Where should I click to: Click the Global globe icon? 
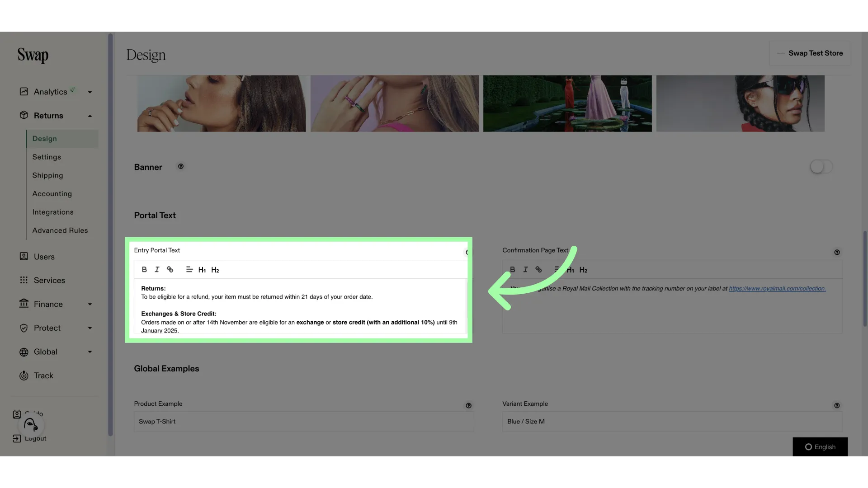click(x=24, y=352)
